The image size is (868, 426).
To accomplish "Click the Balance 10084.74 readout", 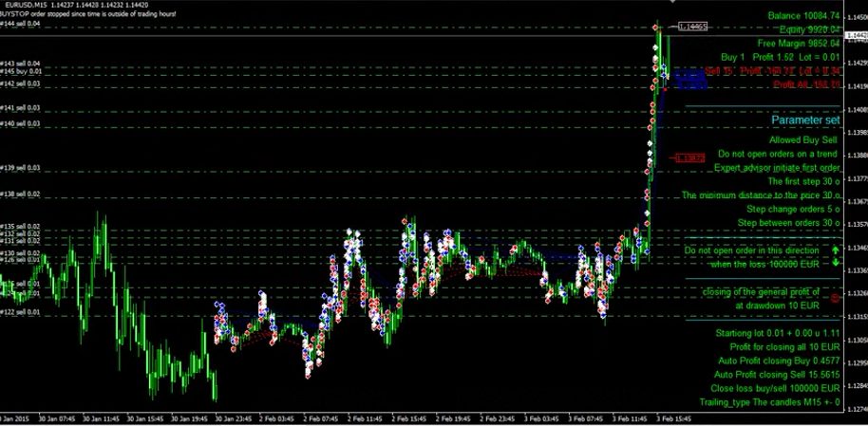I will (803, 15).
